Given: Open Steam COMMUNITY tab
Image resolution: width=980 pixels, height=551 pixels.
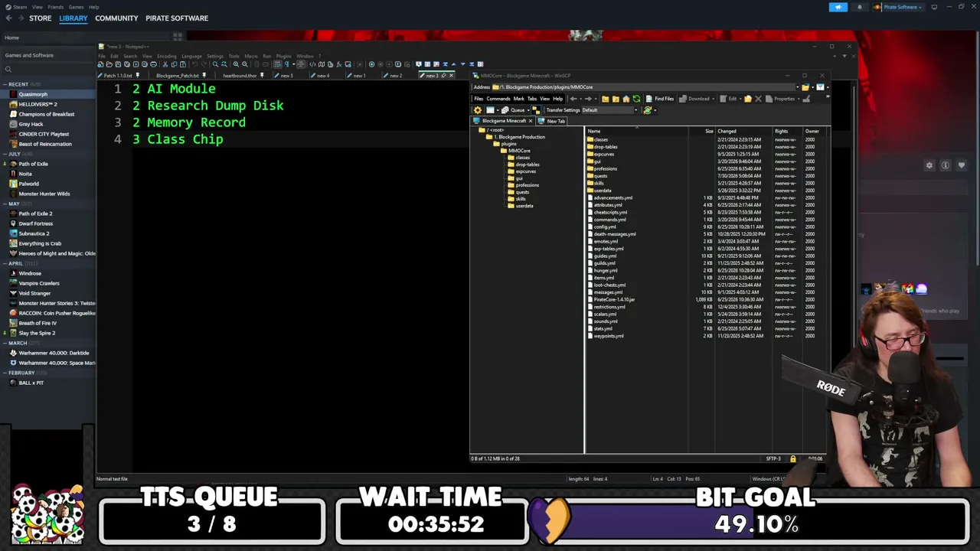Looking at the screenshot, I should click(116, 18).
